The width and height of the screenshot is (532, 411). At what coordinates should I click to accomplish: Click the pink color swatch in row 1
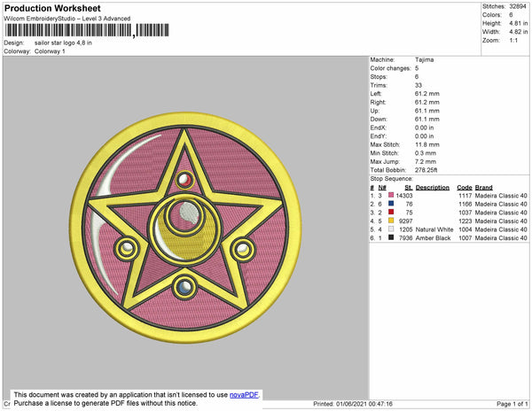point(391,195)
